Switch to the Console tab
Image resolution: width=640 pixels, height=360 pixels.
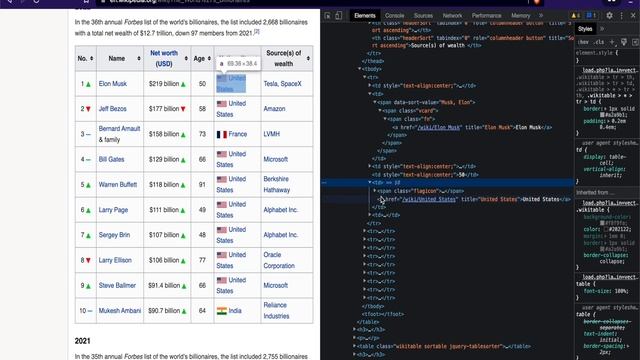pyautogui.click(x=394, y=16)
